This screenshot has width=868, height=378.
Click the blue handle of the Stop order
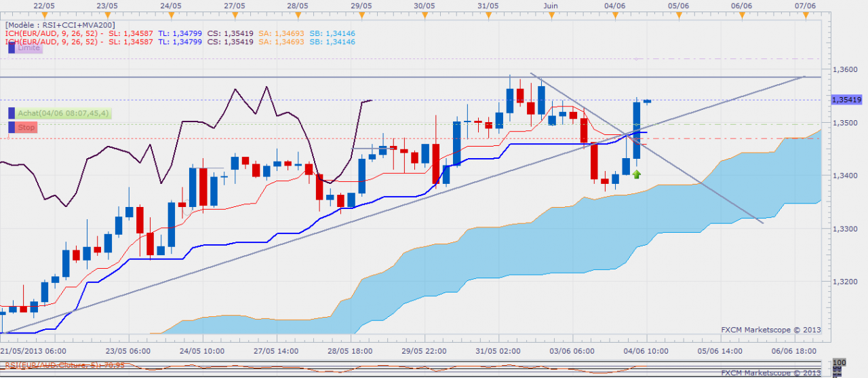(x=11, y=127)
